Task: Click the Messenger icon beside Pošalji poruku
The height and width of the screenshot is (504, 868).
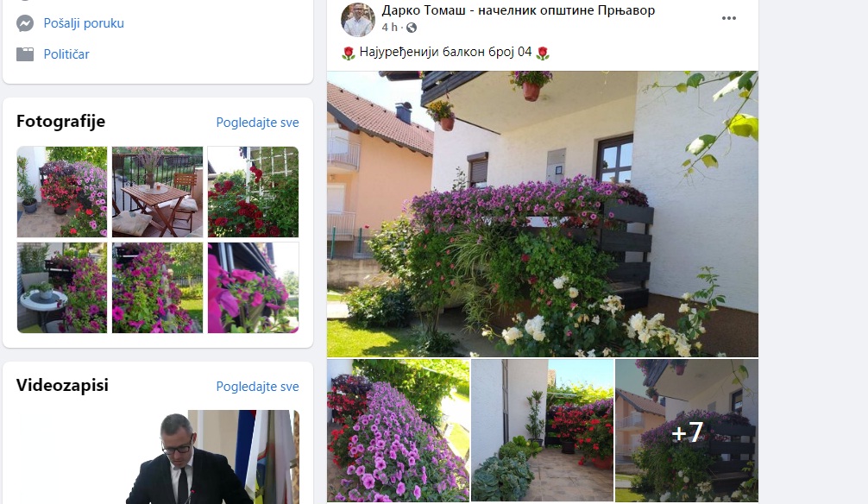Action: point(25,23)
